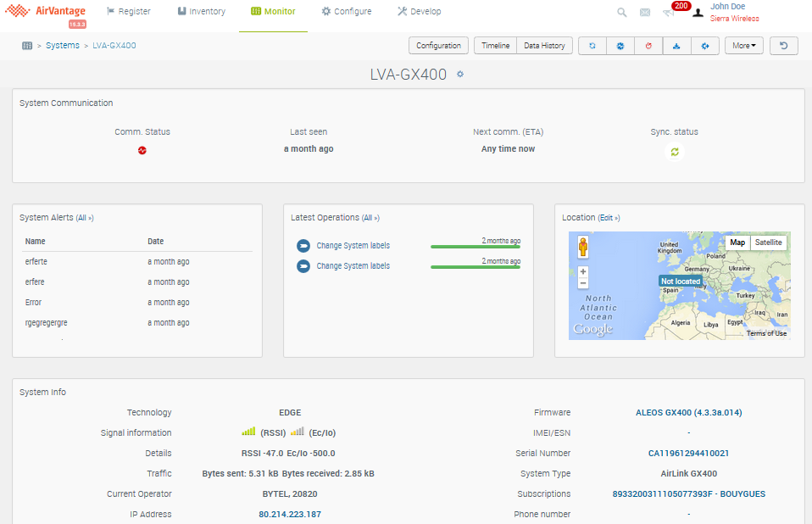Select the Map view toggle
Screen dimensions: 812x524
(x=737, y=242)
